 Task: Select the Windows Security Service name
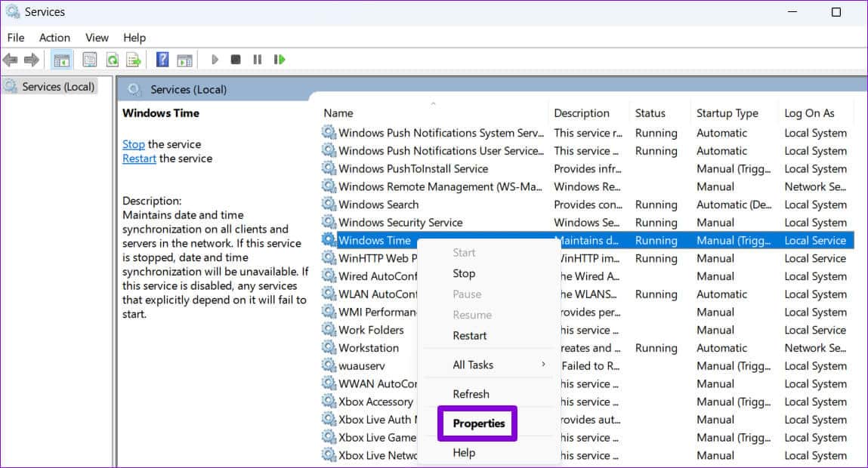400,223
